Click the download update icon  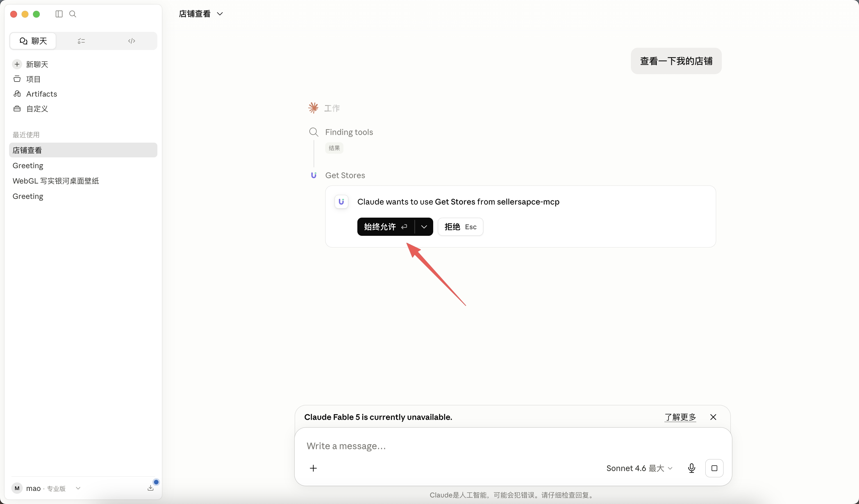150,488
